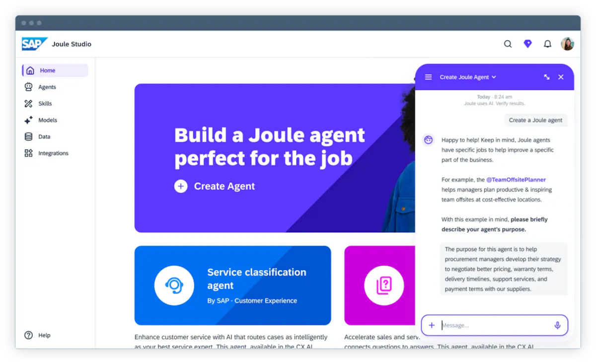Image resolution: width=596 pixels, height=364 pixels.
Task: Click the Create Agent button
Action: [215, 186]
